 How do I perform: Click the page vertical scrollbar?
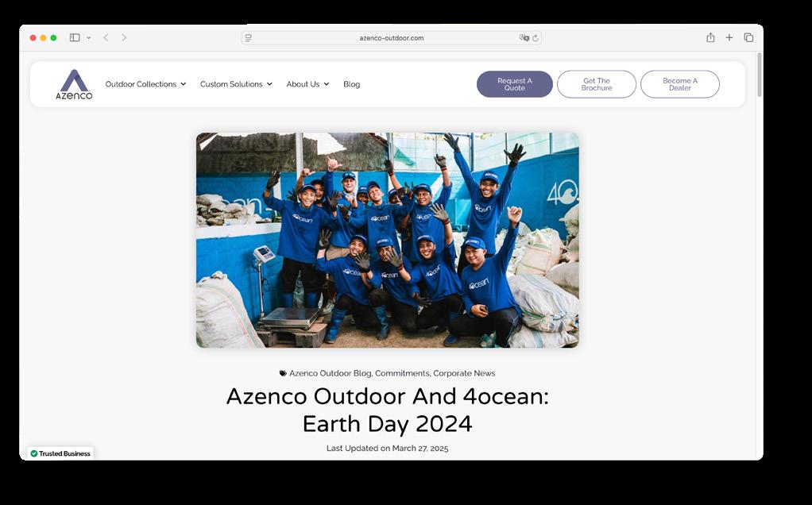coord(760,75)
